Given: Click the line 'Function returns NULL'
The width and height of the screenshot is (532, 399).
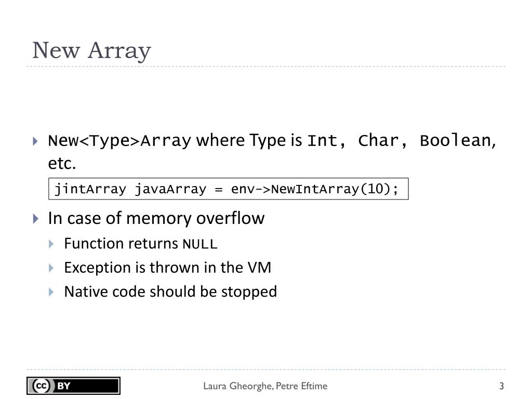Looking at the screenshot, I should coord(140,244).
